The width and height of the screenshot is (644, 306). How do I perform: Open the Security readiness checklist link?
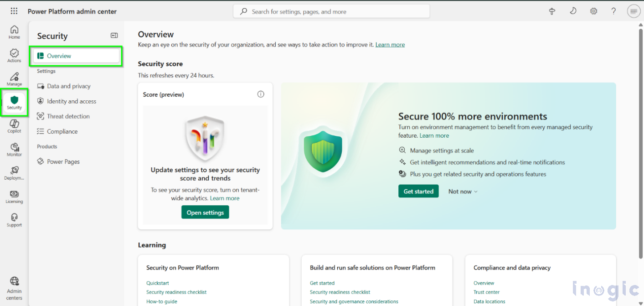[x=176, y=292]
